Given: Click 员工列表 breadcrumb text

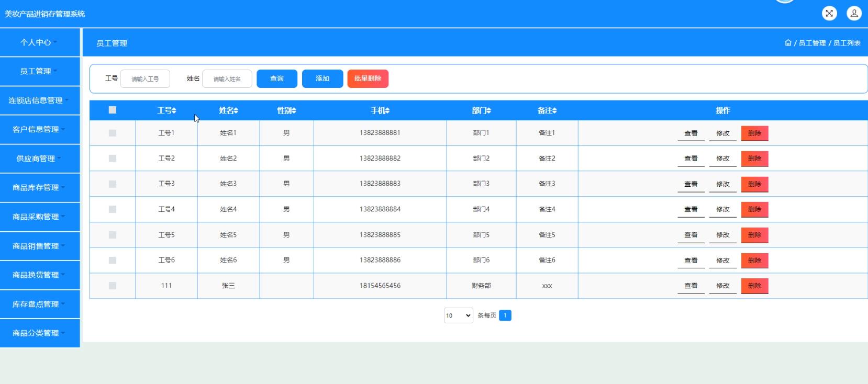Looking at the screenshot, I should [x=847, y=43].
